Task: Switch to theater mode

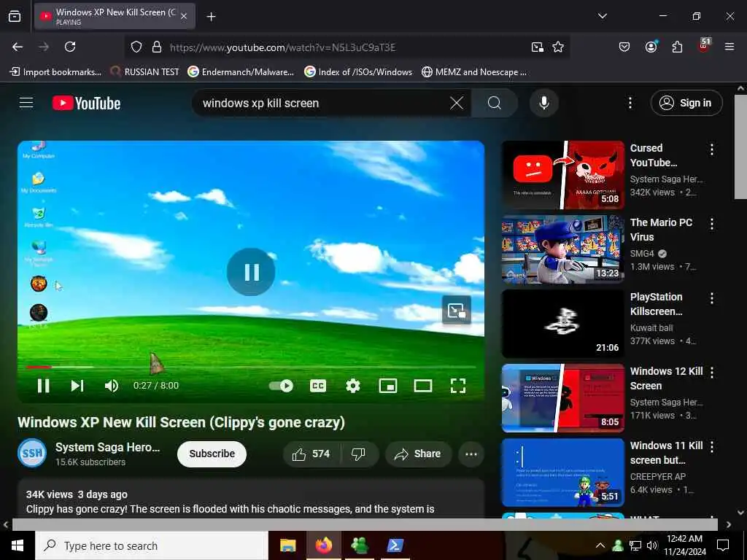Action: (x=423, y=386)
